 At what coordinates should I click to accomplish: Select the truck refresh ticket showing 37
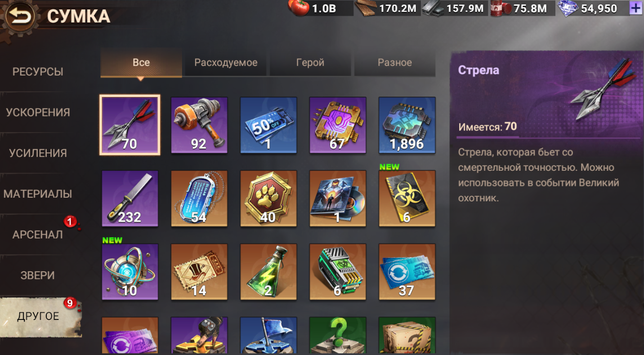click(x=407, y=272)
